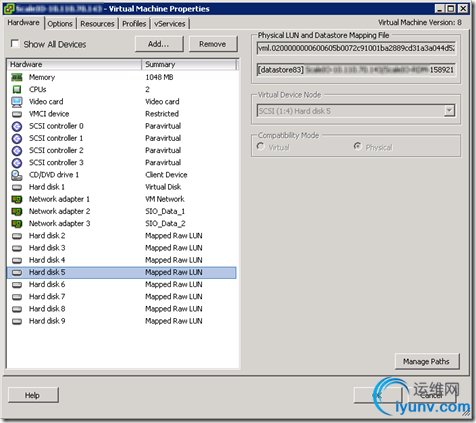Open the Profiles tab
Image resolution: width=476 pixels, height=423 pixels.
[x=134, y=24]
